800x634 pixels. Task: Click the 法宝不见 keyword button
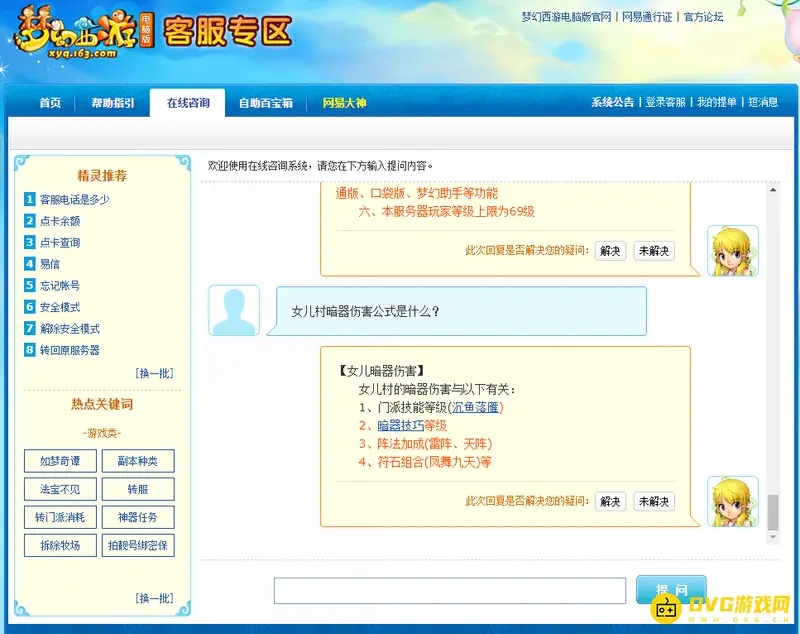(60, 489)
